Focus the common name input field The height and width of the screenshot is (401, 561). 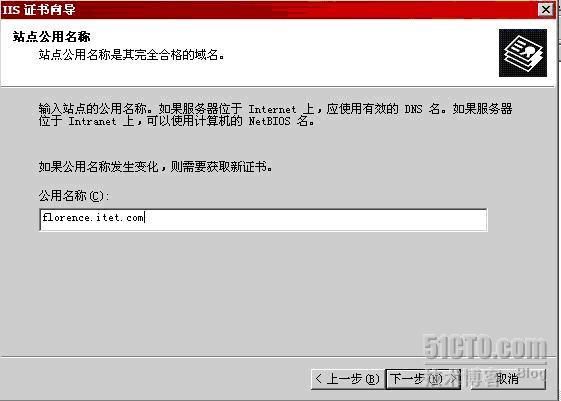[x=263, y=220]
